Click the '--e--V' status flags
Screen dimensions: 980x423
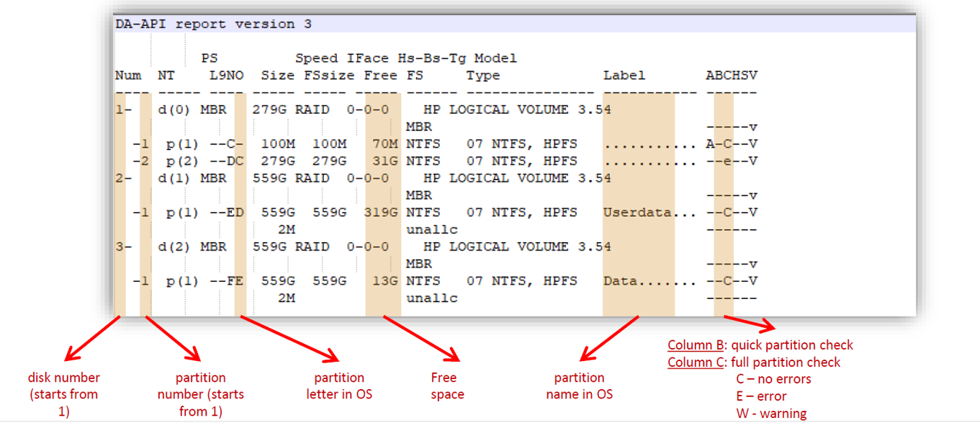click(731, 161)
